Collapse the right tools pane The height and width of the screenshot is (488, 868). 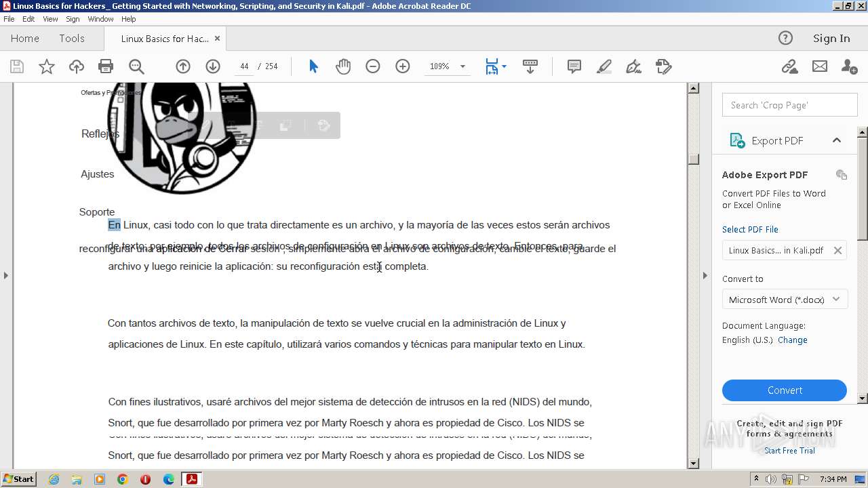(705, 275)
